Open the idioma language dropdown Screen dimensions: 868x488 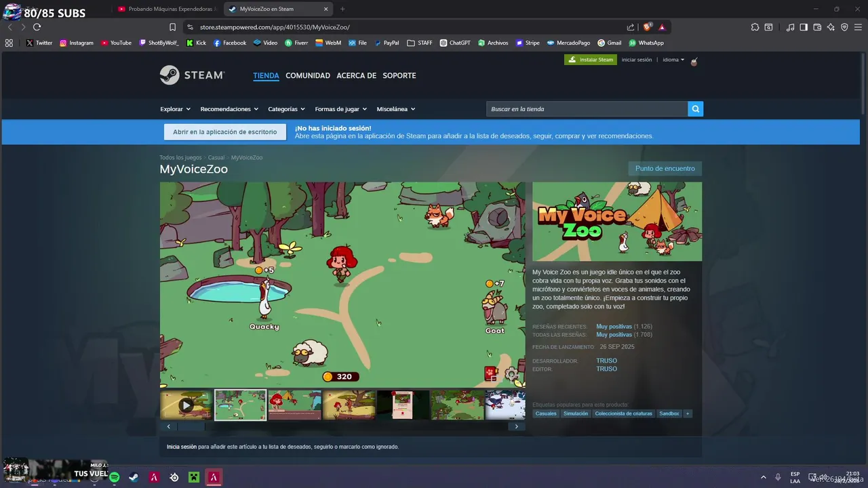point(673,60)
